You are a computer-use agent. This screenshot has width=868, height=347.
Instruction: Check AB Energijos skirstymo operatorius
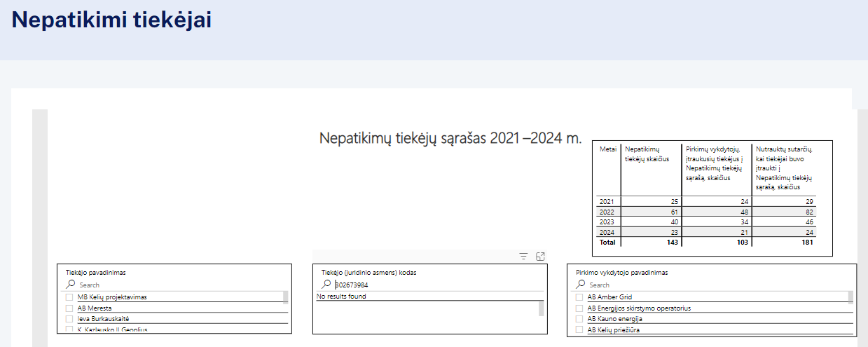[579, 308]
